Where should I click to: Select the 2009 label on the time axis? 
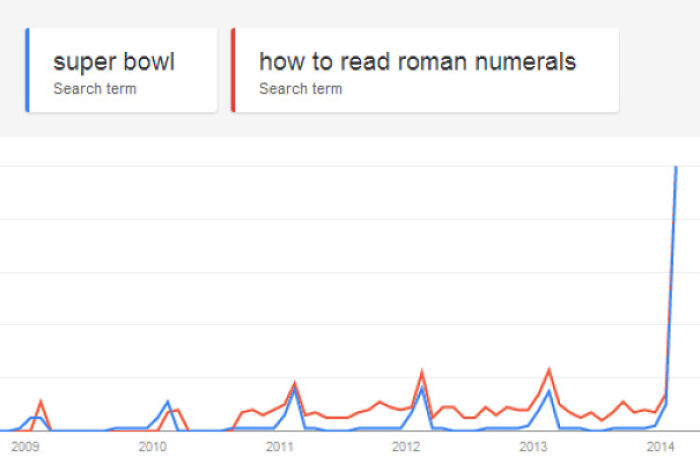click(x=24, y=446)
